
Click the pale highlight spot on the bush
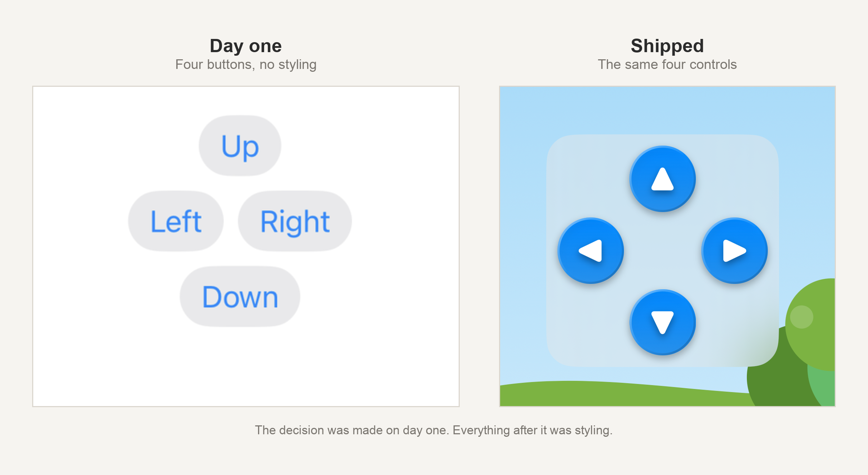click(x=802, y=317)
